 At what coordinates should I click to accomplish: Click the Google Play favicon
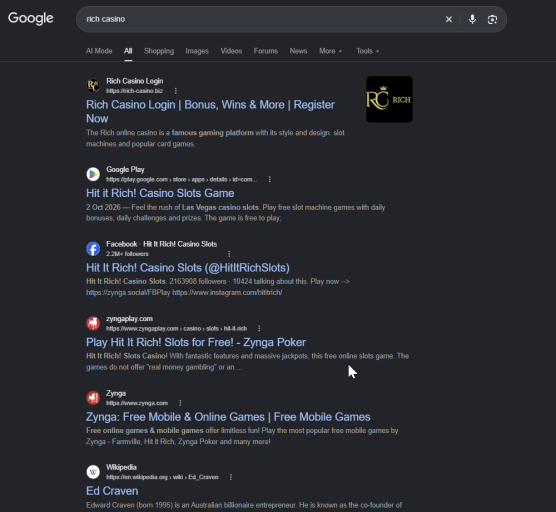(93, 174)
